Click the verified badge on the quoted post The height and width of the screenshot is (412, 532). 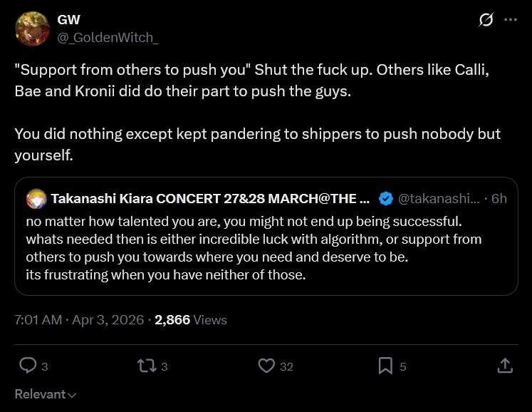tap(385, 198)
